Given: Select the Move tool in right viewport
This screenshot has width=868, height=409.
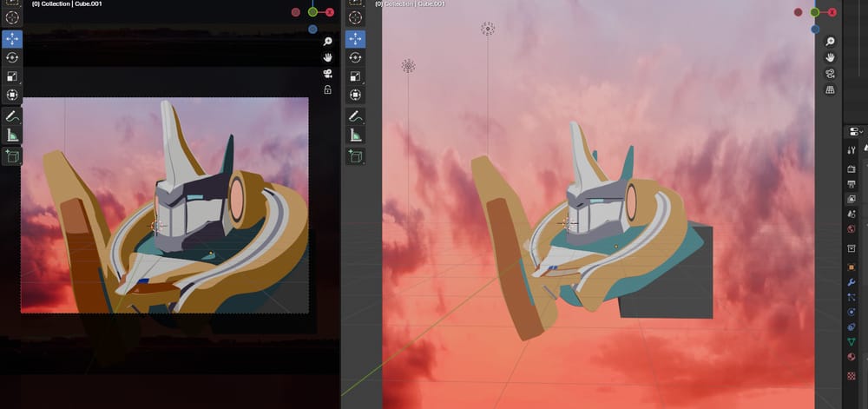Looking at the screenshot, I should pyautogui.click(x=355, y=39).
